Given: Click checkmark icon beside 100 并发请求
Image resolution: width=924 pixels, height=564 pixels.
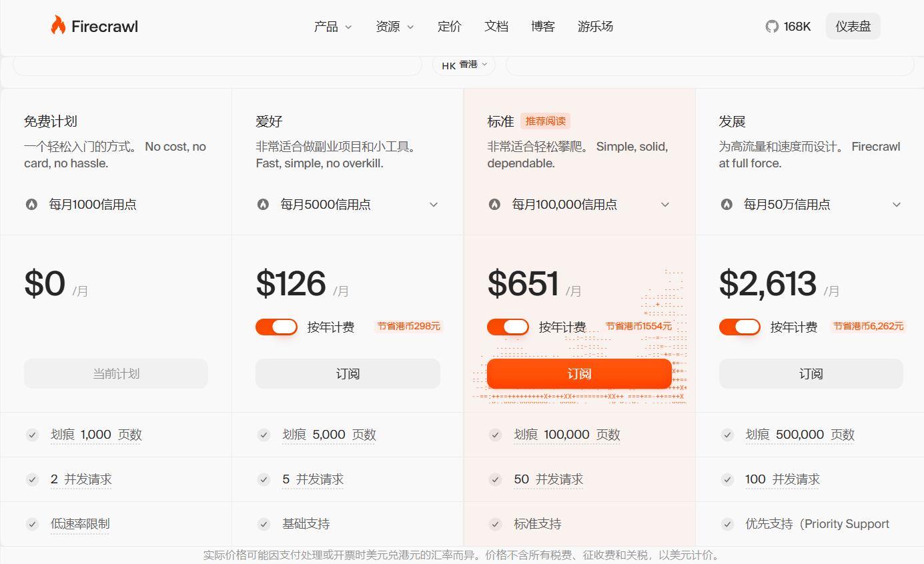Looking at the screenshot, I should point(727,479).
